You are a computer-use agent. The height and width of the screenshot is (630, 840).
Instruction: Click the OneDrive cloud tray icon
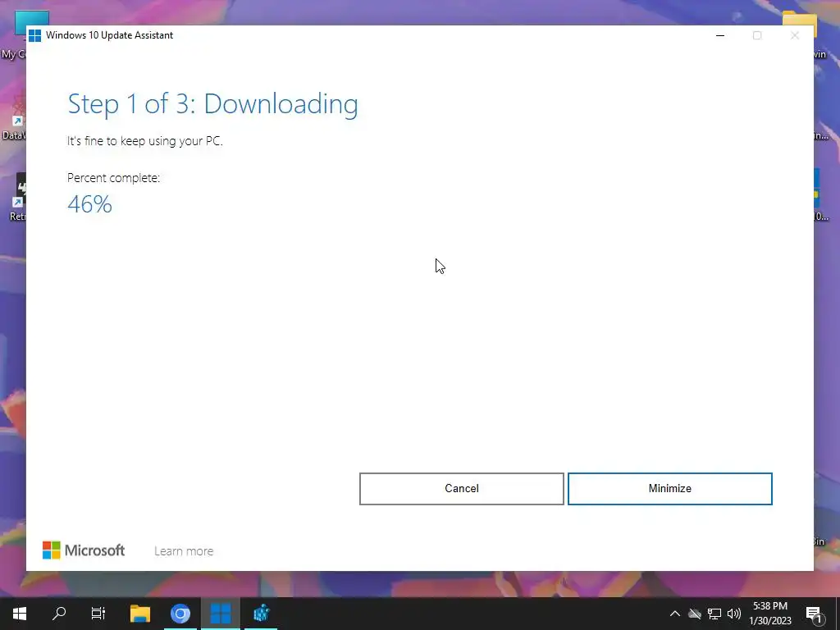tap(695, 614)
